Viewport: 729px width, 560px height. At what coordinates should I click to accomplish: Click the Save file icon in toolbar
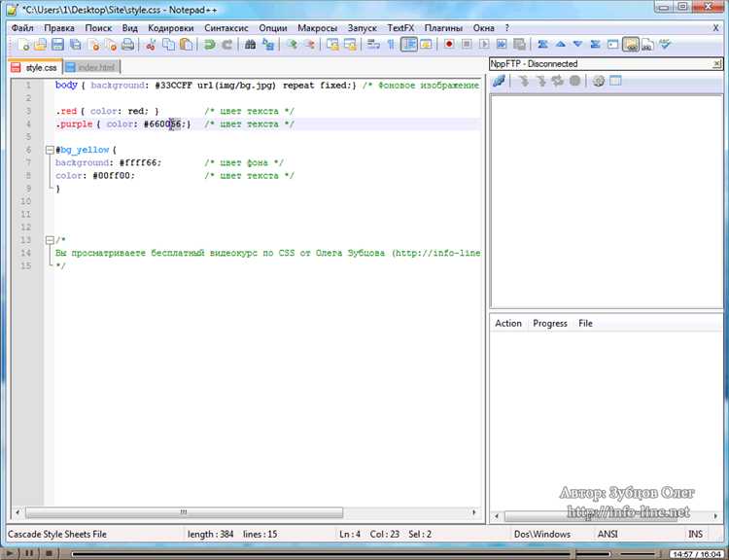click(x=58, y=45)
